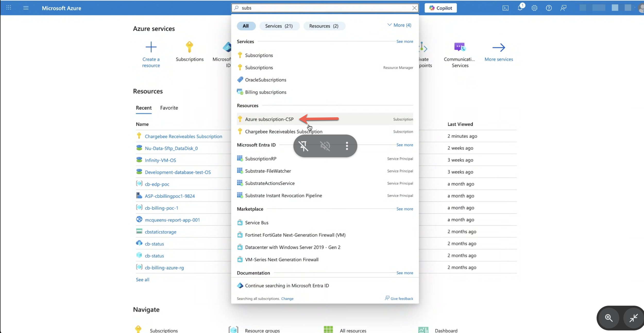
Task: Click the help question mark icon
Action: coord(549,8)
